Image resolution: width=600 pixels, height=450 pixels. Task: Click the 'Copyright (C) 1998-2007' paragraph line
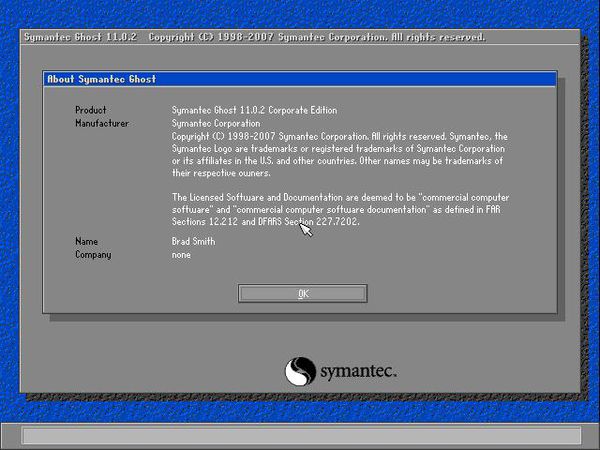coord(340,135)
